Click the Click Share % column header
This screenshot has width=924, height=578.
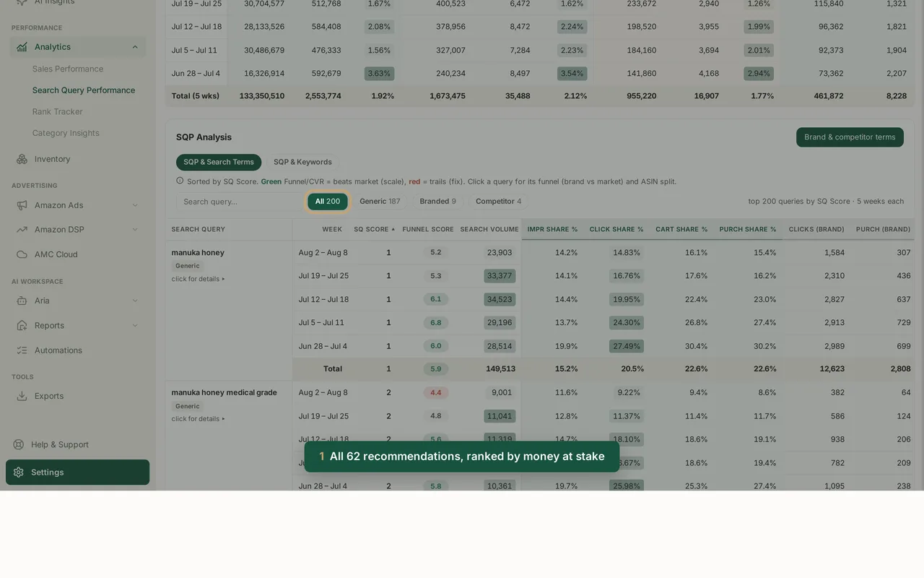(x=616, y=229)
